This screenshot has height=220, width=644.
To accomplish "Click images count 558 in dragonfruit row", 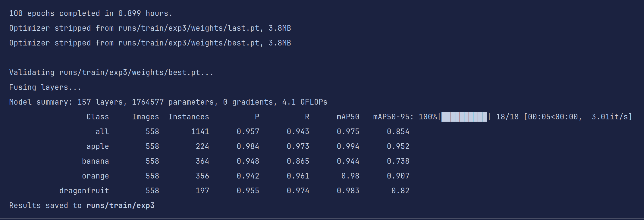I will tap(152, 191).
